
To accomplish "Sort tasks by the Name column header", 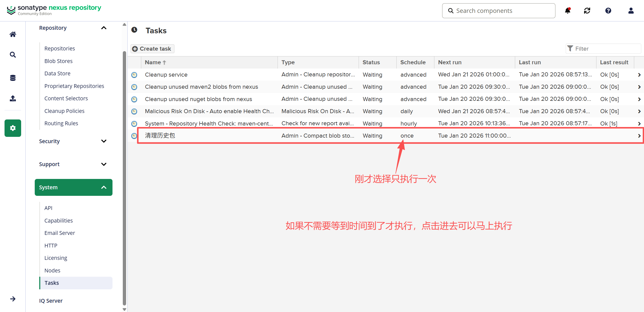I will pos(153,62).
